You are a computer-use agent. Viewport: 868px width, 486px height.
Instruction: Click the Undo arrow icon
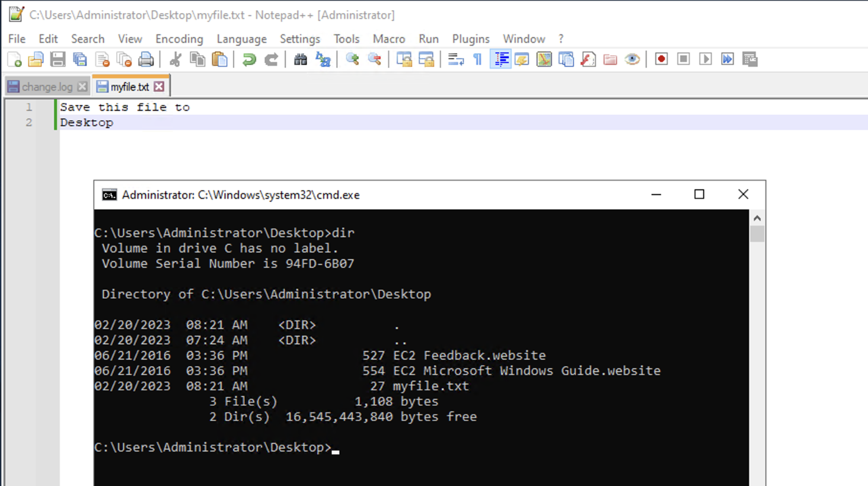[x=248, y=59]
